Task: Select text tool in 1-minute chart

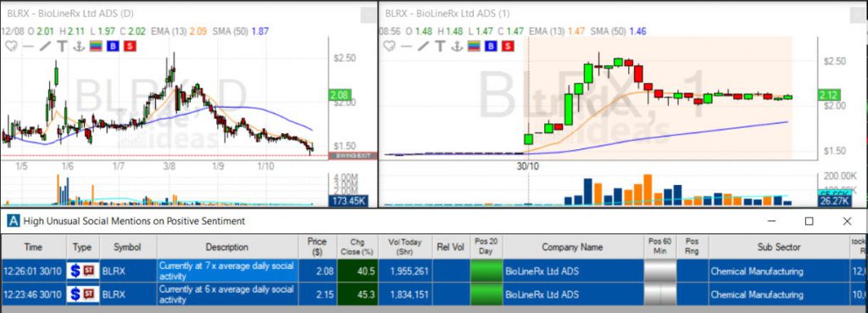Action: [x=440, y=47]
